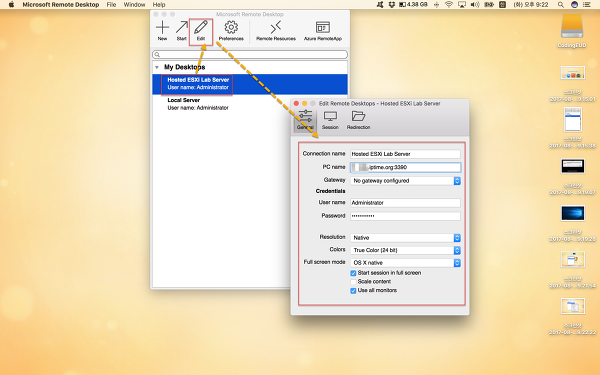Image resolution: width=600 pixels, height=375 pixels.
Task: Click the User name field
Action: [x=405, y=203]
